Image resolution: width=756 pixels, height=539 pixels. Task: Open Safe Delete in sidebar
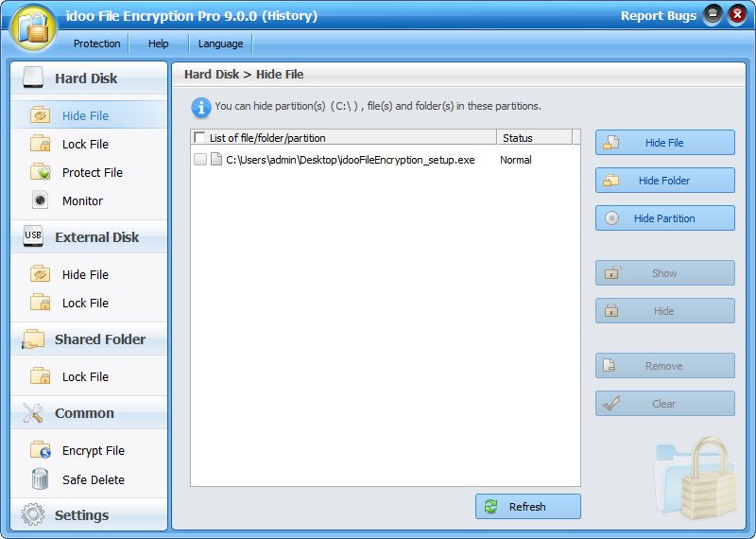[x=89, y=479]
